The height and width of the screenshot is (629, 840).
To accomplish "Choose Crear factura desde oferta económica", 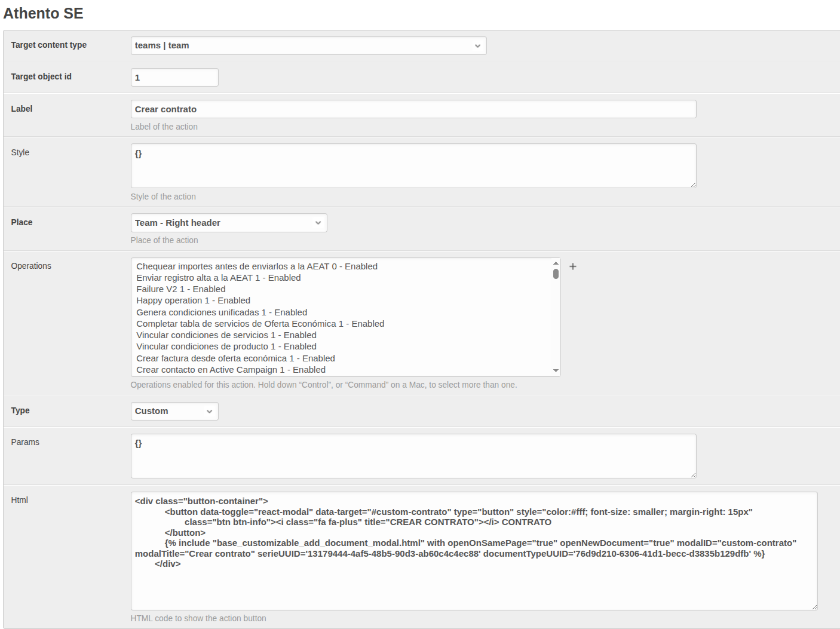I will [x=235, y=358].
